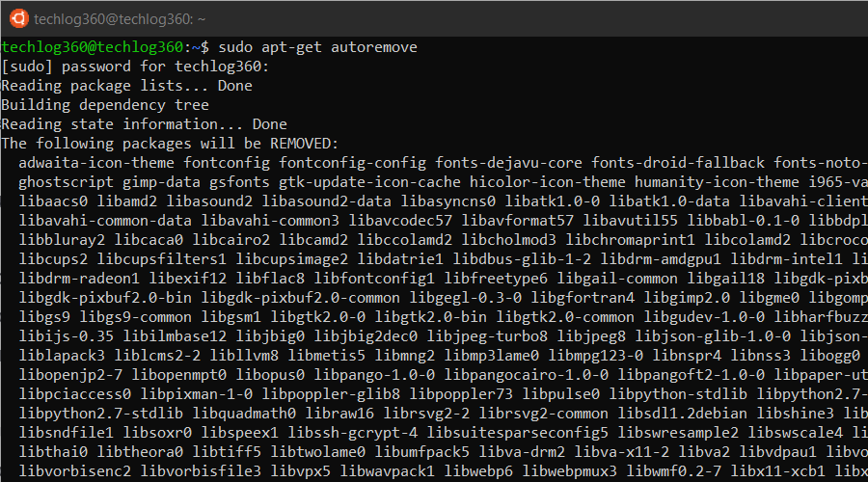Click the package name 'libijs-0.35'
Viewport: 868px width, 482px height.
[x=66, y=337]
